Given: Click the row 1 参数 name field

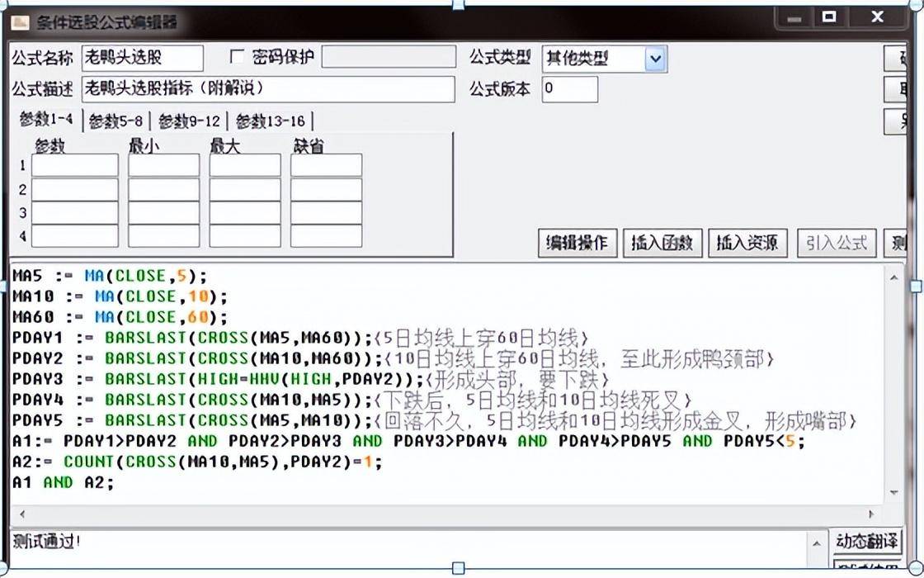Looking at the screenshot, I should (75, 165).
